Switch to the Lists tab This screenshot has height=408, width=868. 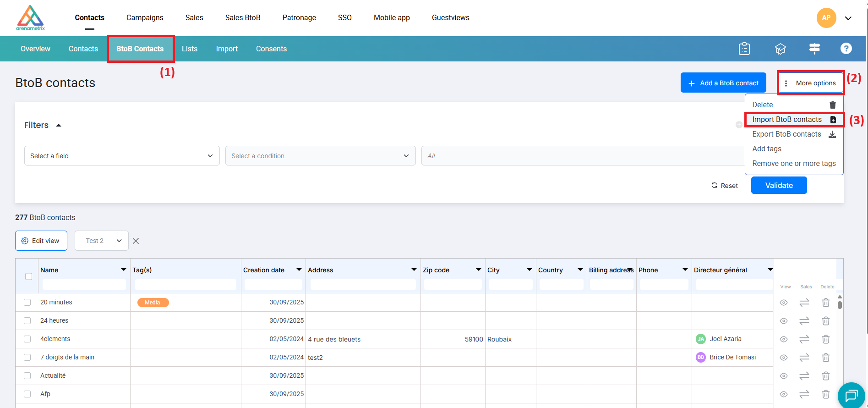(x=190, y=49)
